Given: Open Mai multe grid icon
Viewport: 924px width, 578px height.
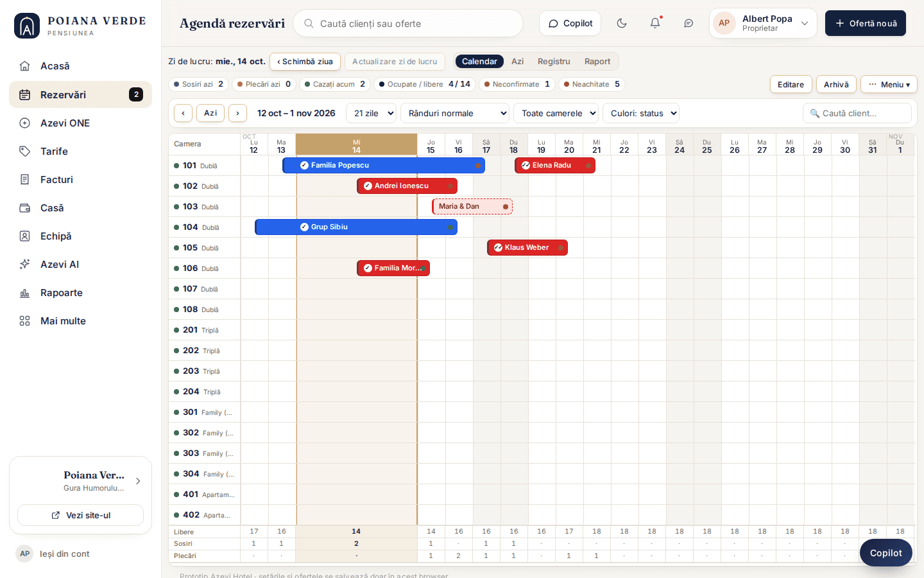Looking at the screenshot, I should pyautogui.click(x=25, y=320).
